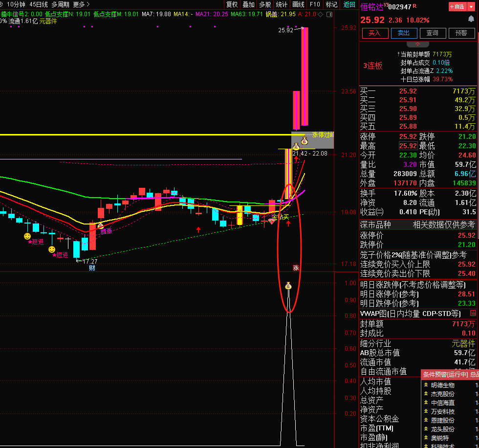Select the 多周期 view
This screenshot has height=448, width=479.
pyautogui.click(x=60, y=4)
